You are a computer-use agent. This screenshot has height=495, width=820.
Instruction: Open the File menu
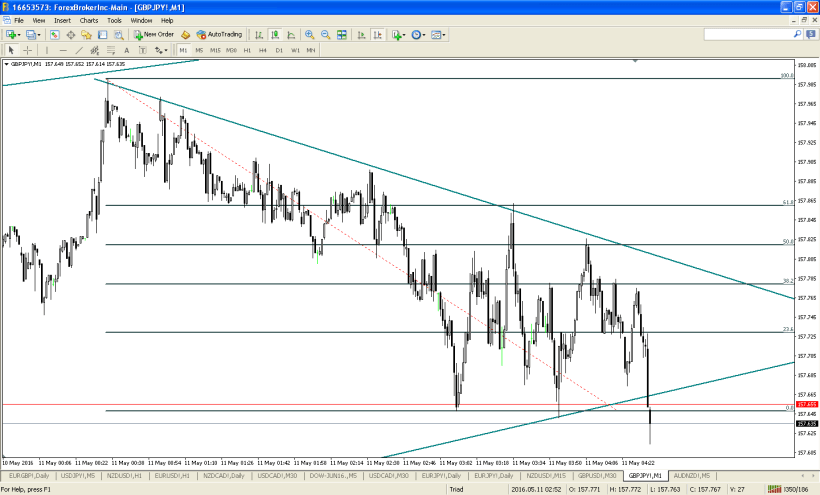[x=19, y=20]
